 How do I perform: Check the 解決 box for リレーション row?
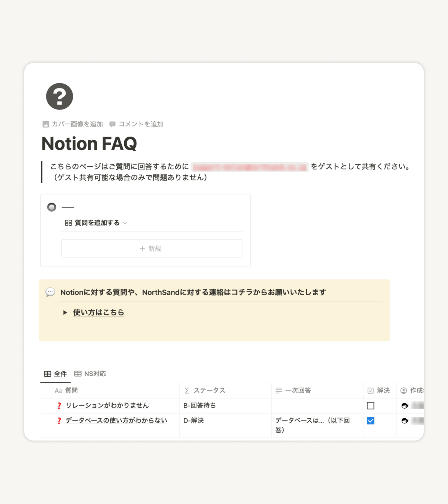pyautogui.click(x=370, y=406)
